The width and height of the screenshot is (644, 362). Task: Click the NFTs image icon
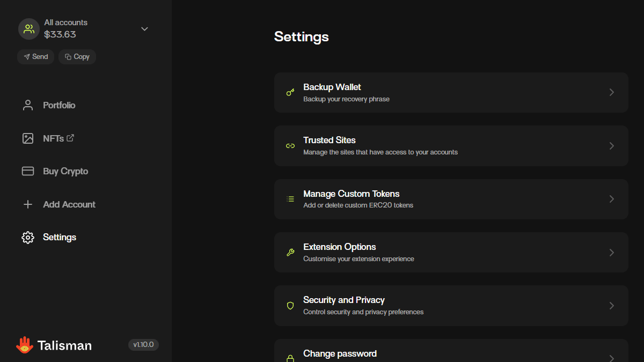28,138
